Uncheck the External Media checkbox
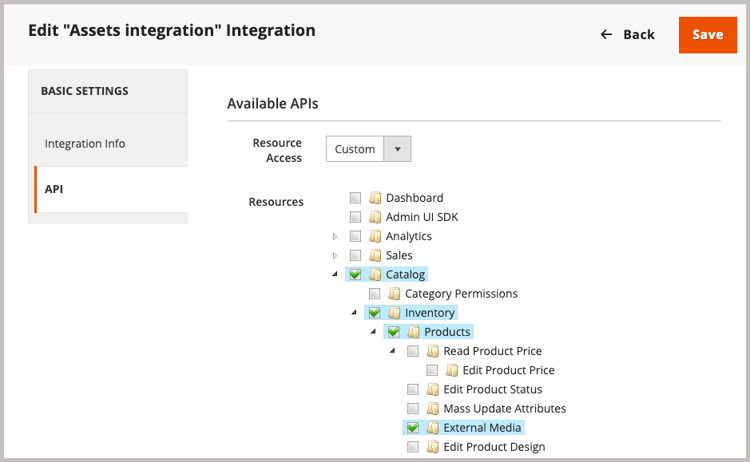This screenshot has width=750, height=462. (x=413, y=428)
